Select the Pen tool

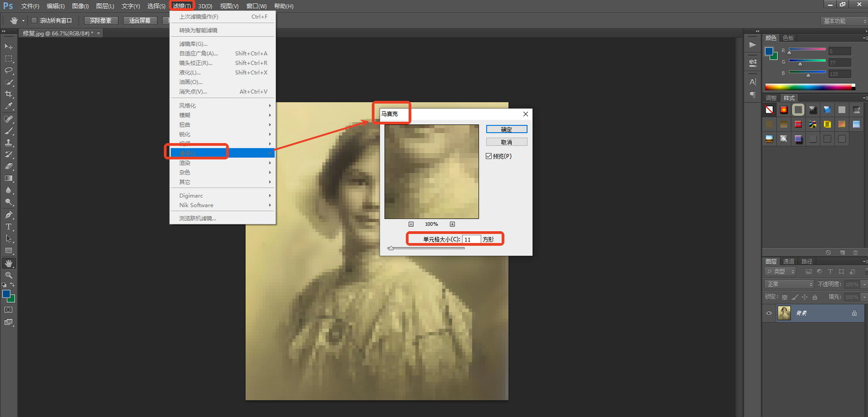coord(9,215)
